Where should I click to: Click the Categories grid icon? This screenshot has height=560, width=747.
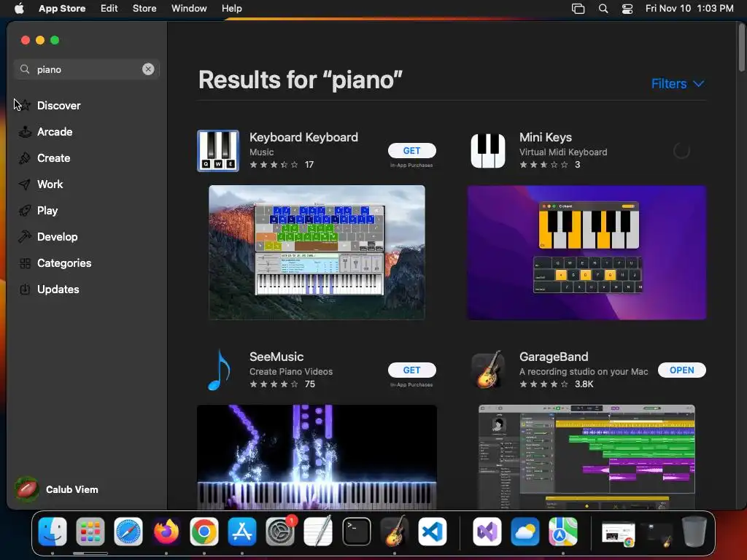pos(25,262)
